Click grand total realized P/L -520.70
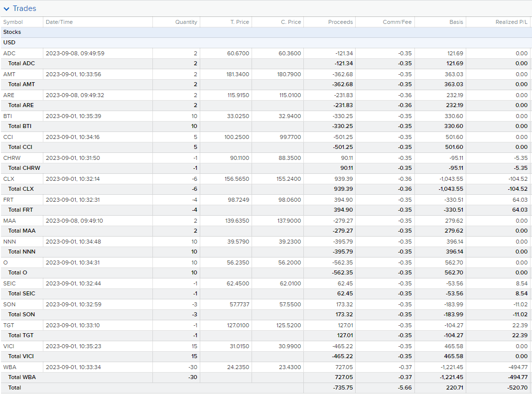The image size is (532, 395). [x=518, y=388]
